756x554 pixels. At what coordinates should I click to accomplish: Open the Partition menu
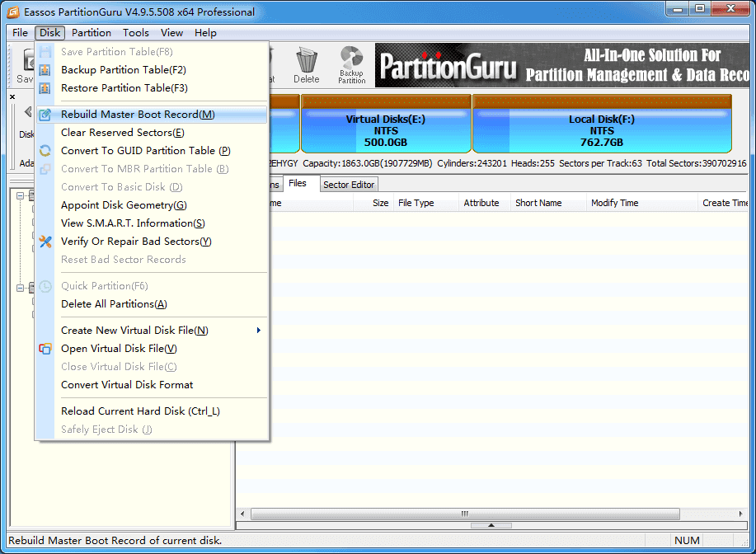92,33
